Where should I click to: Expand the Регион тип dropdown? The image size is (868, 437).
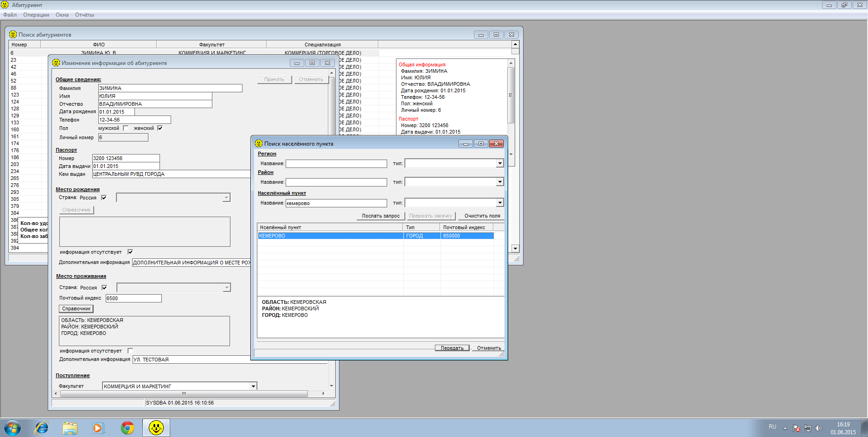(500, 163)
